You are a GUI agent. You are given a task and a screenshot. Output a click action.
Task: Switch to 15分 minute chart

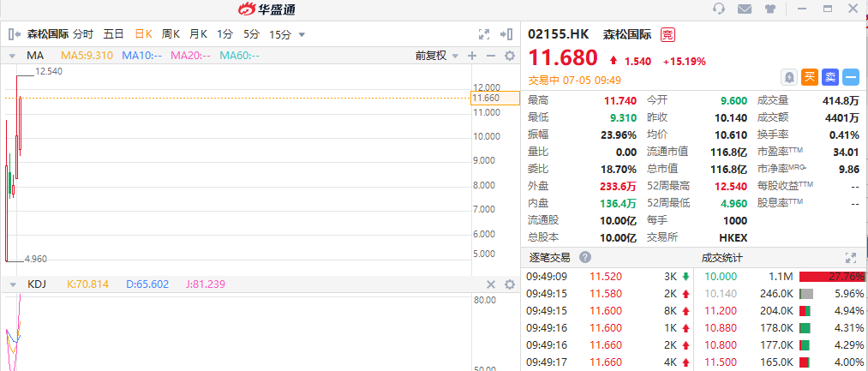pos(280,34)
